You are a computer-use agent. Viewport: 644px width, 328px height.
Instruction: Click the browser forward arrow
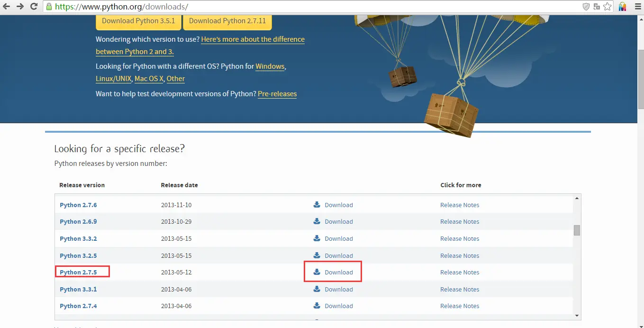coord(20,7)
